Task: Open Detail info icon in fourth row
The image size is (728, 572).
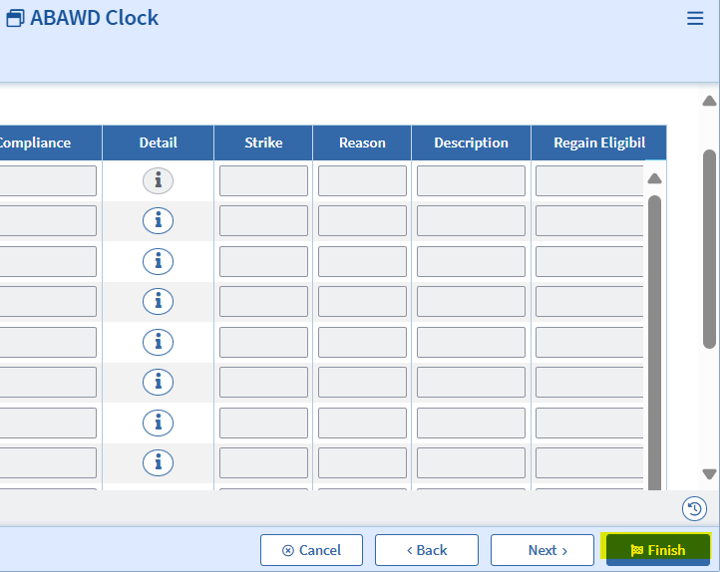Action: click(x=158, y=302)
